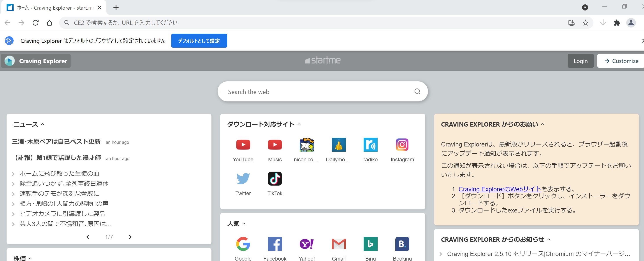The width and height of the screenshot is (644, 261).
Task: Open news item ホームに飛び散った生徒の血
Action: [59, 173]
